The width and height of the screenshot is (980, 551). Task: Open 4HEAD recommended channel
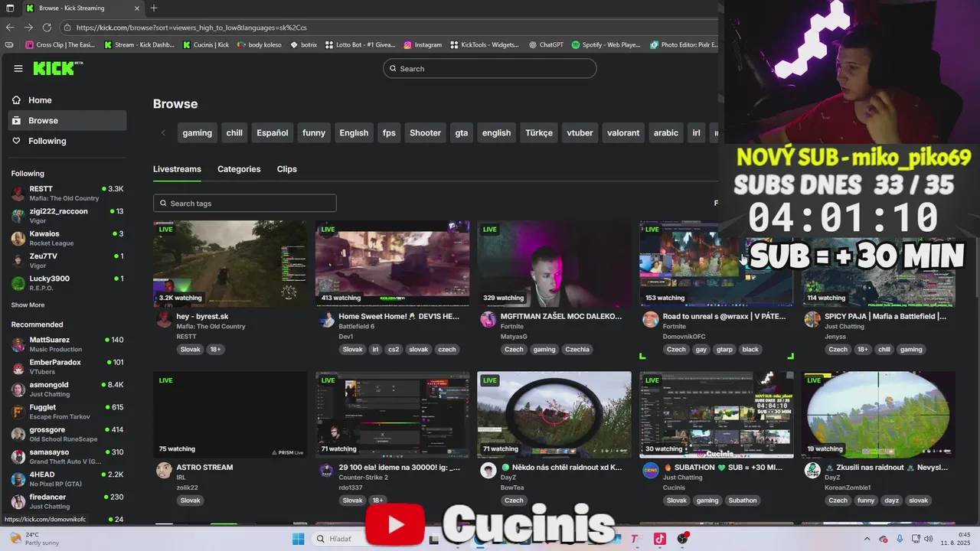pos(67,479)
